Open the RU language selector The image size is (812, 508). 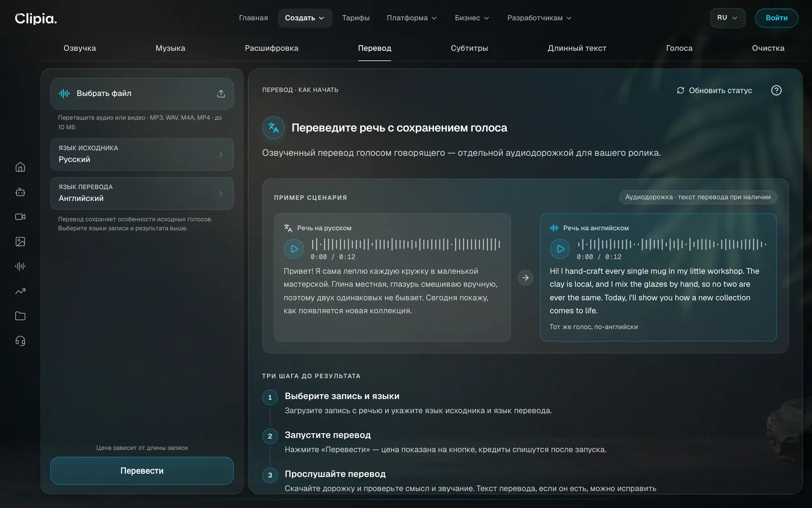(727, 18)
